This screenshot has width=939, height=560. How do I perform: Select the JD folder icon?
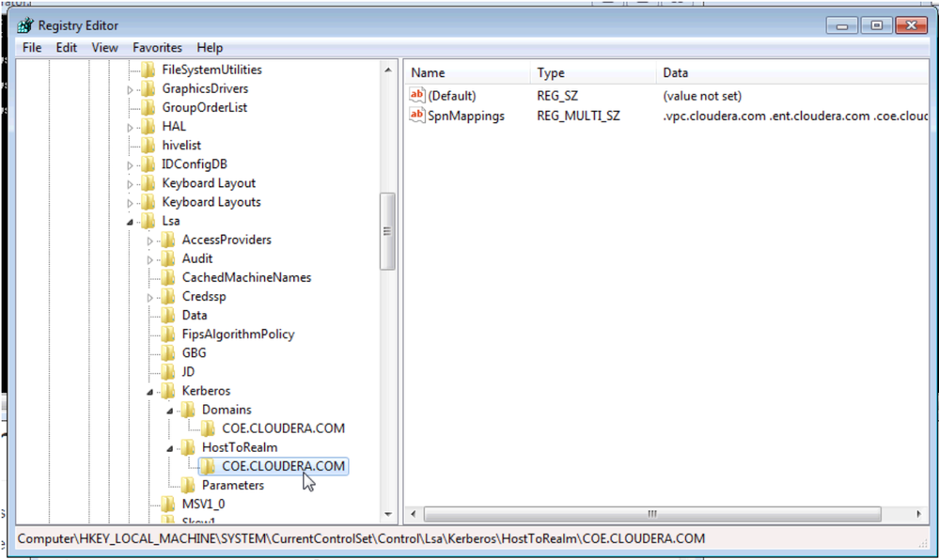point(168,372)
